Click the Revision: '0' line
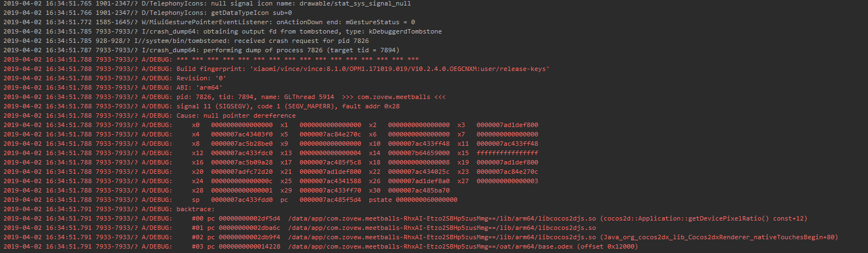The image size is (868, 253). (x=201, y=78)
